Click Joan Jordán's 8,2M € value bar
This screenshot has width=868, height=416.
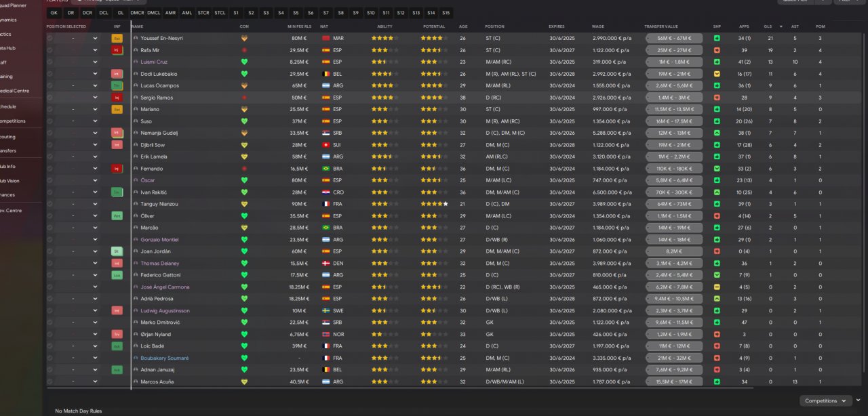(x=673, y=251)
